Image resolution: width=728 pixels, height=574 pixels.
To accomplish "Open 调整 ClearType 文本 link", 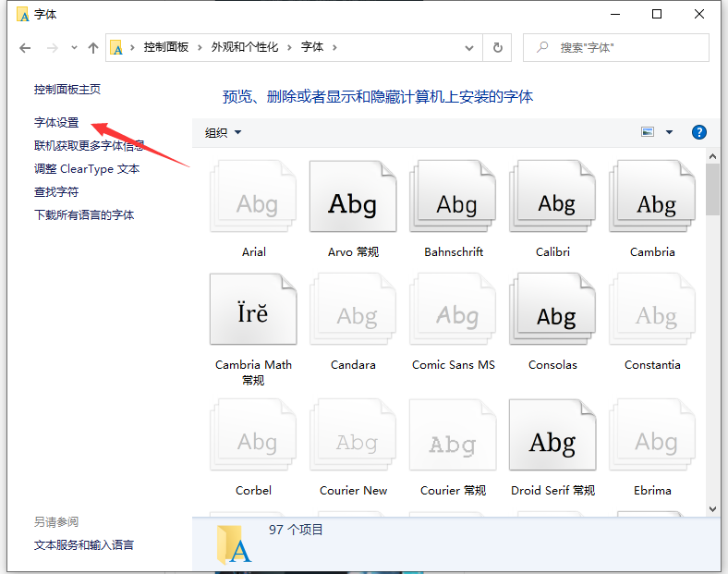I will tap(86, 168).
